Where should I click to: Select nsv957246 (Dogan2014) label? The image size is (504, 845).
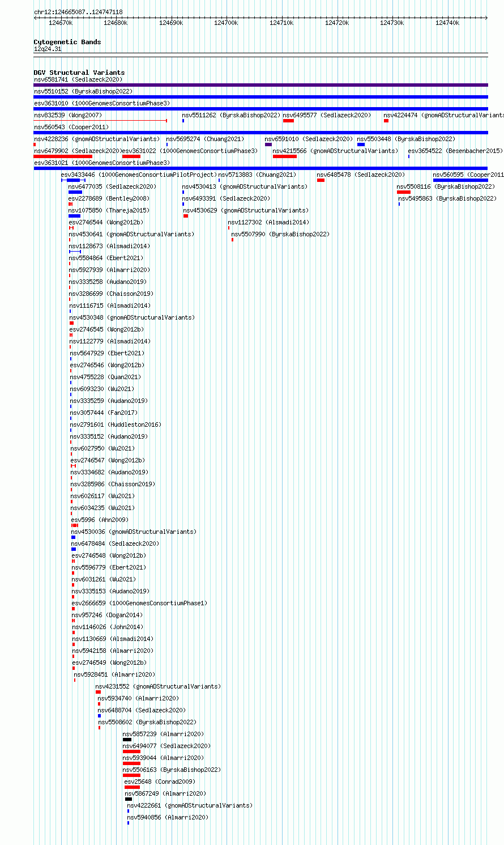[107, 615]
